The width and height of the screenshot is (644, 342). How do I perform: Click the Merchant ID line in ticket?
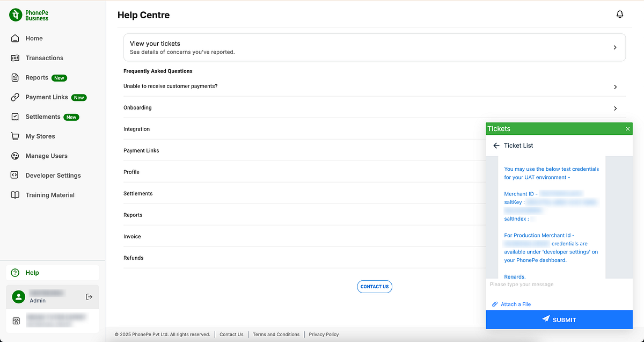pos(543,194)
